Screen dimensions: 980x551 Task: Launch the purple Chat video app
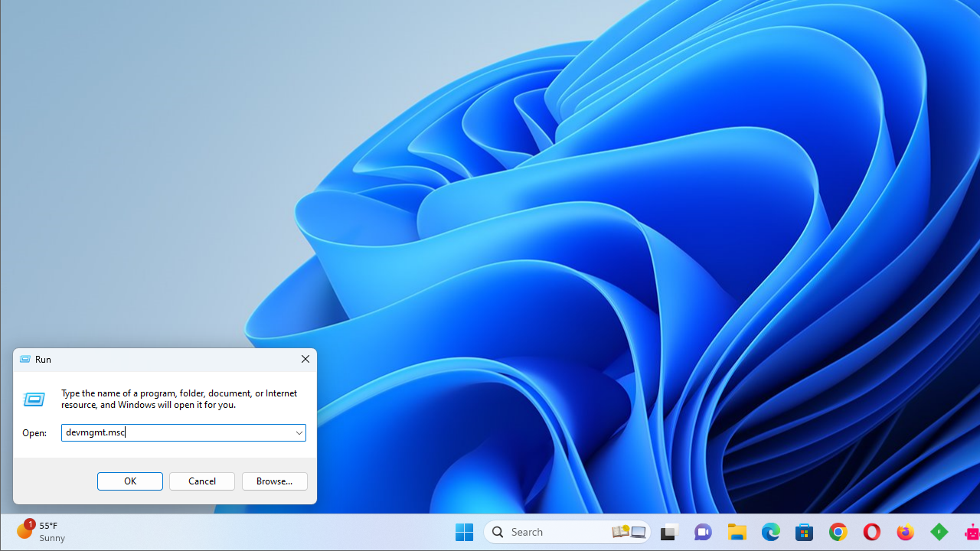(703, 532)
